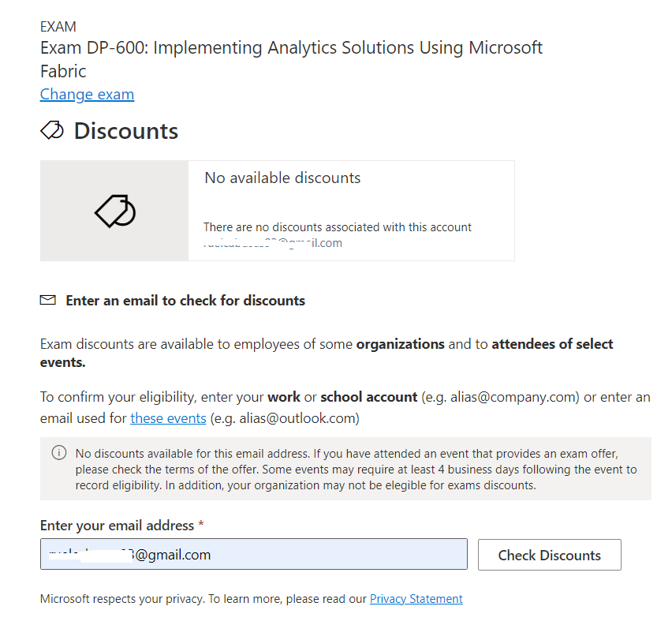
Task: Click the no discounts available notice text
Action: pyautogui.click(x=357, y=470)
